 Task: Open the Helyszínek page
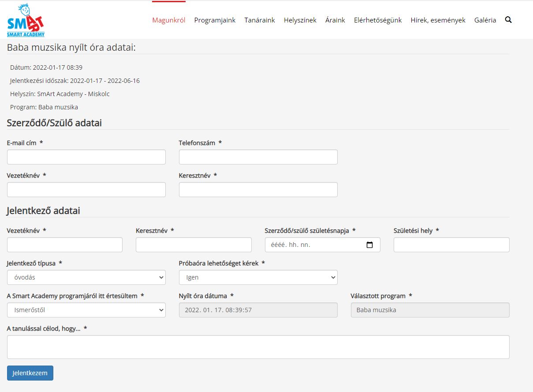[x=300, y=20]
